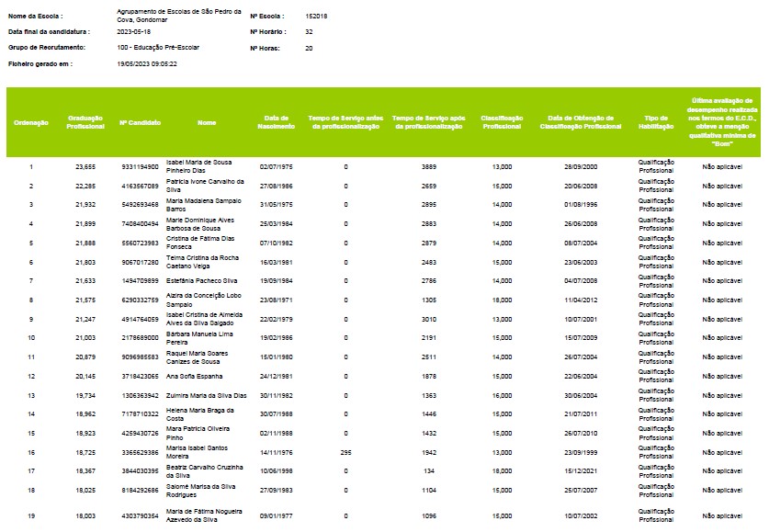Screen dimensions: 769x532
Task: Select the name Zulmira Maria da Silva Dias
Action: point(207,395)
